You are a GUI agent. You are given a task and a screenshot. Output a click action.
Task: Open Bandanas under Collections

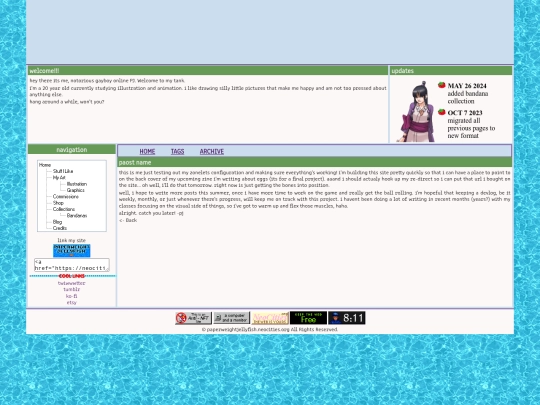(x=77, y=216)
